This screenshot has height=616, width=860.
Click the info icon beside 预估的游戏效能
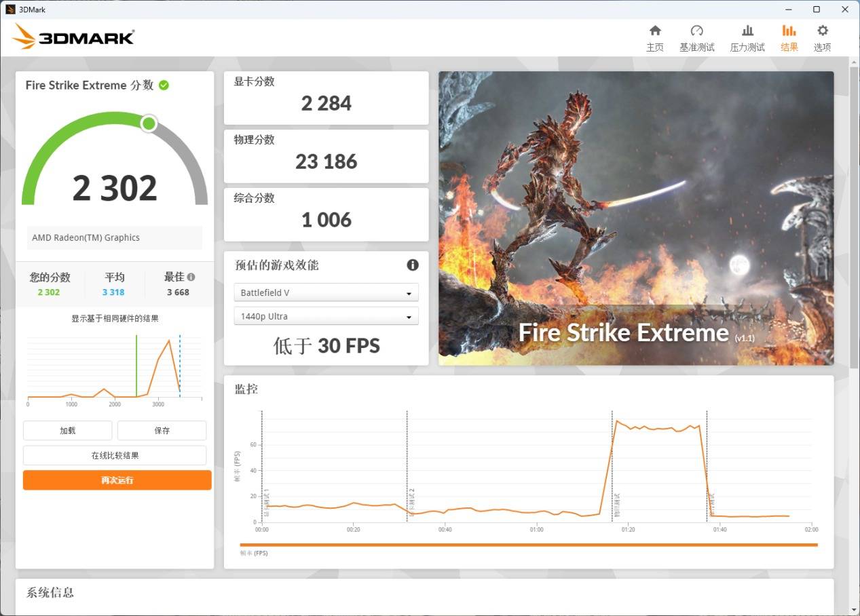pos(412,265)
